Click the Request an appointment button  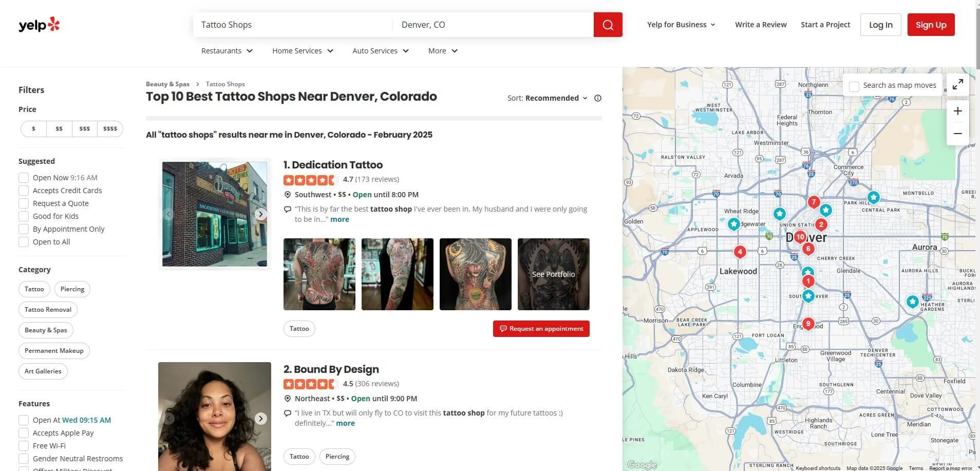(541, 328)
